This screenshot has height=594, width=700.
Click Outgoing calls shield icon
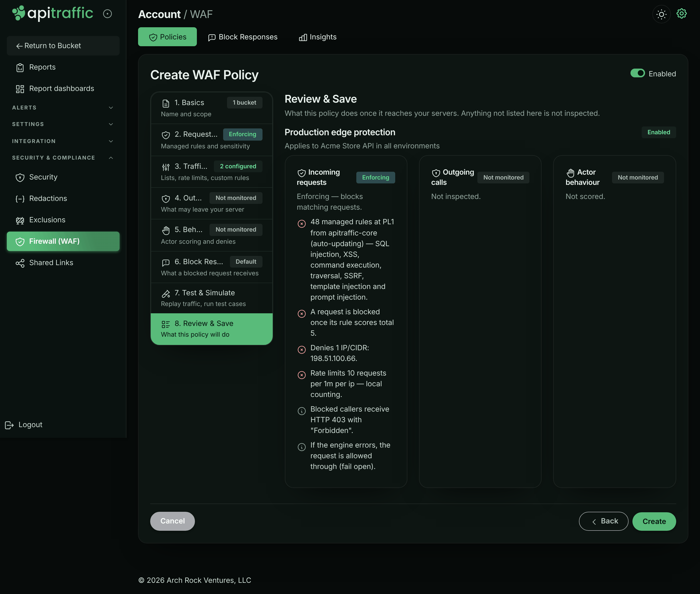point(436,173)
